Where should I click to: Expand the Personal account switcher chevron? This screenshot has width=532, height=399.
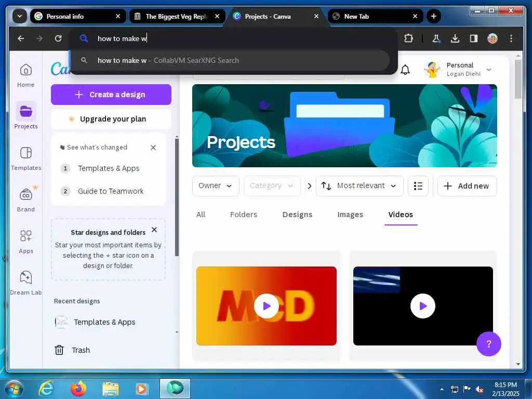click(x=489, y=70)
